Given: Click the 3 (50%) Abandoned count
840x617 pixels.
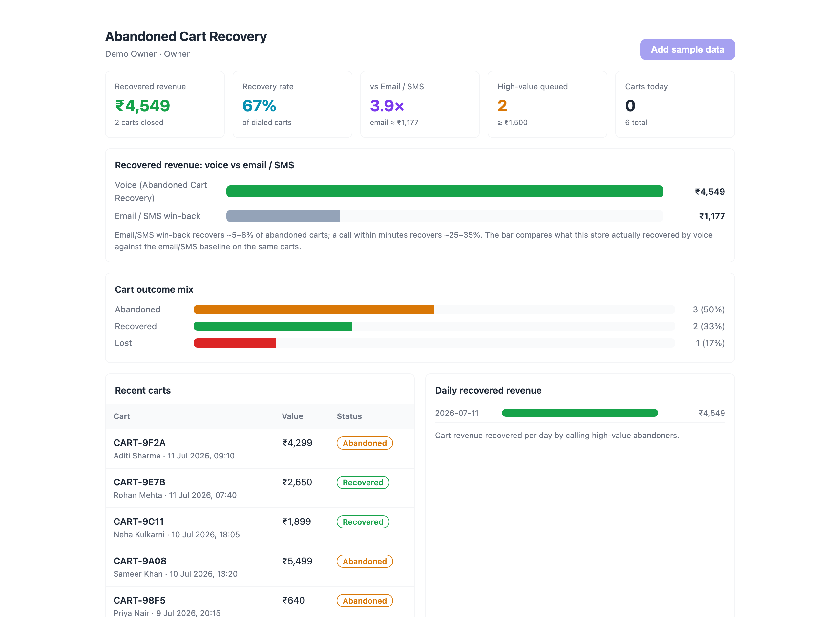Looking at the screenshot, I should tap(709, 309).
